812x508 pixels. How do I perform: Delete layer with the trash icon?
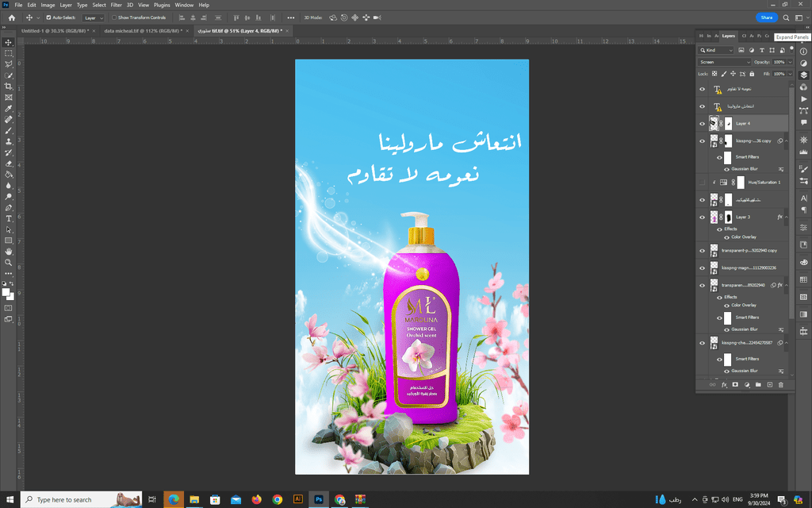pyautogui.click(x=781, y=385)
